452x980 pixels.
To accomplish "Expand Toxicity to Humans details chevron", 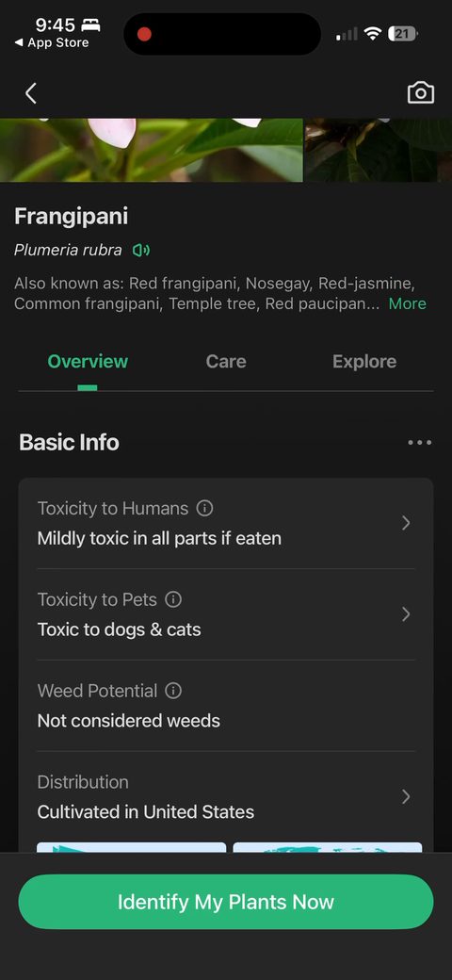I will [406, 523].
